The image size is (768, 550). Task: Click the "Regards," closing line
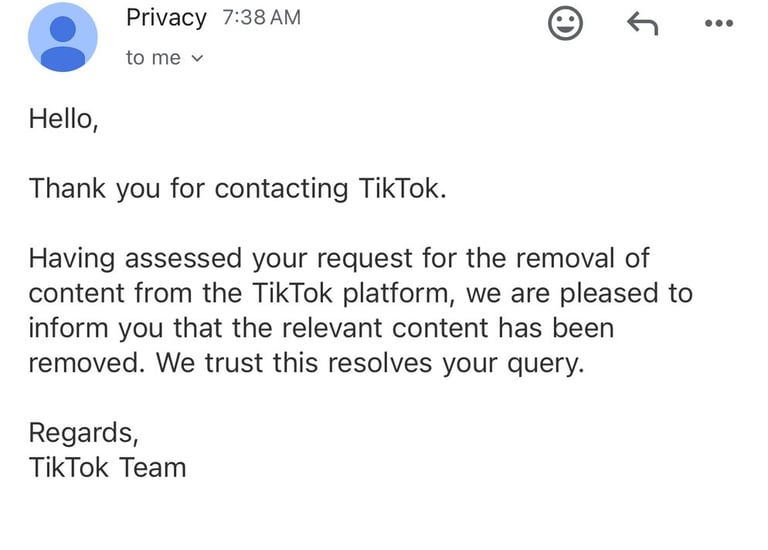coord(83,433)
